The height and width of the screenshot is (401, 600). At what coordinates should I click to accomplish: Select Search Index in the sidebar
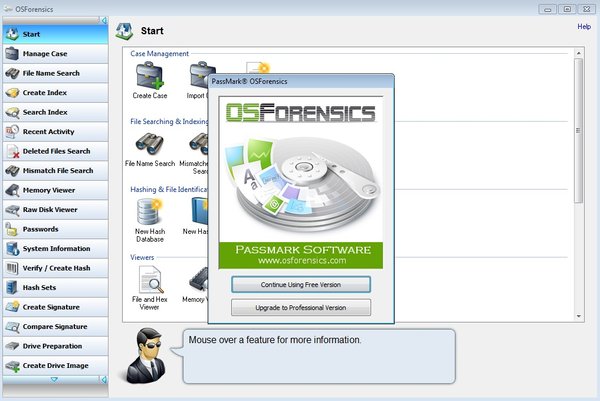(55, 112)
